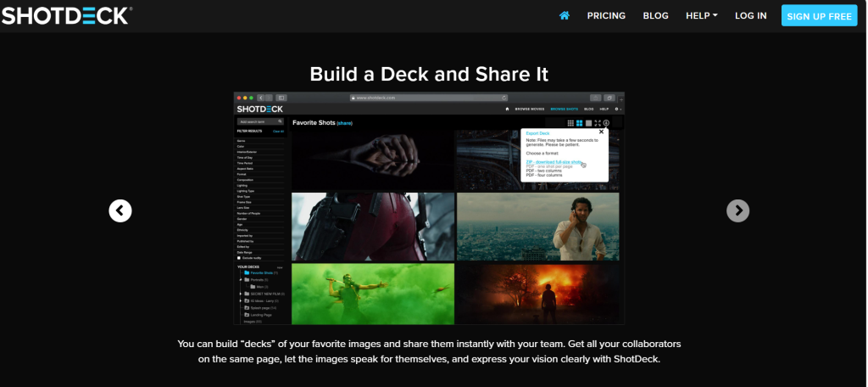
Task: Show the previous carousel slide
Action: (120, 210)
